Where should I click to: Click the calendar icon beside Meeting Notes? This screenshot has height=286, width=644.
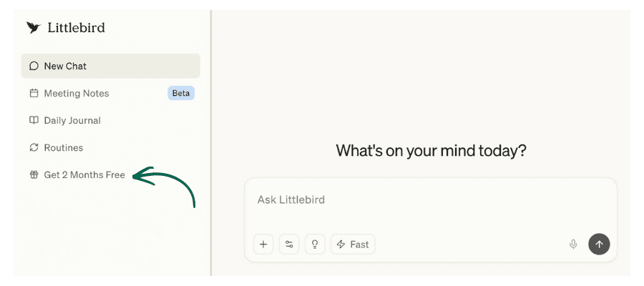34,93
